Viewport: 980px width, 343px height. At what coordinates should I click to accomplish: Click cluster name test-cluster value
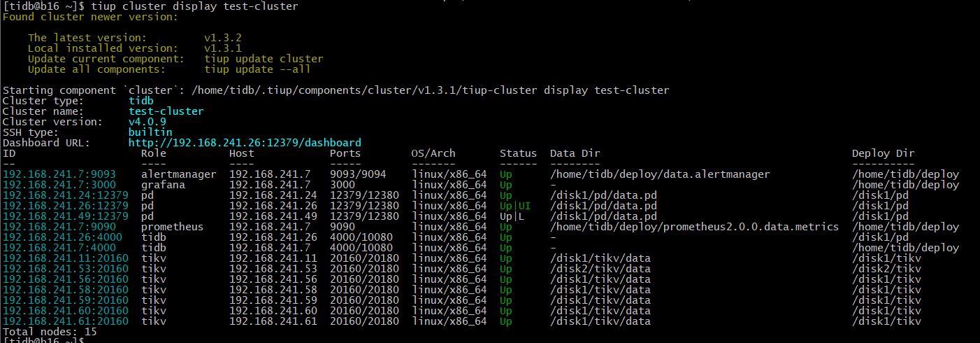point(166,111)
